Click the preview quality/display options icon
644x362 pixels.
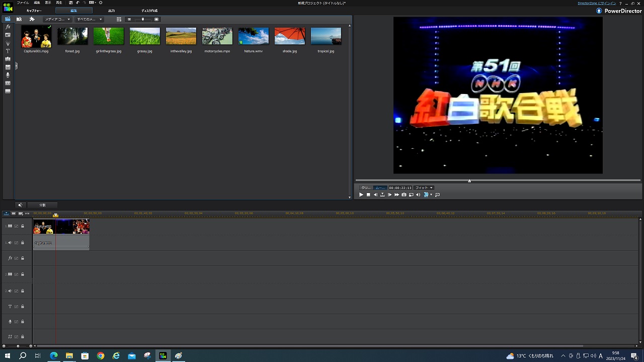pyautogui.click(x=411, y=195)
